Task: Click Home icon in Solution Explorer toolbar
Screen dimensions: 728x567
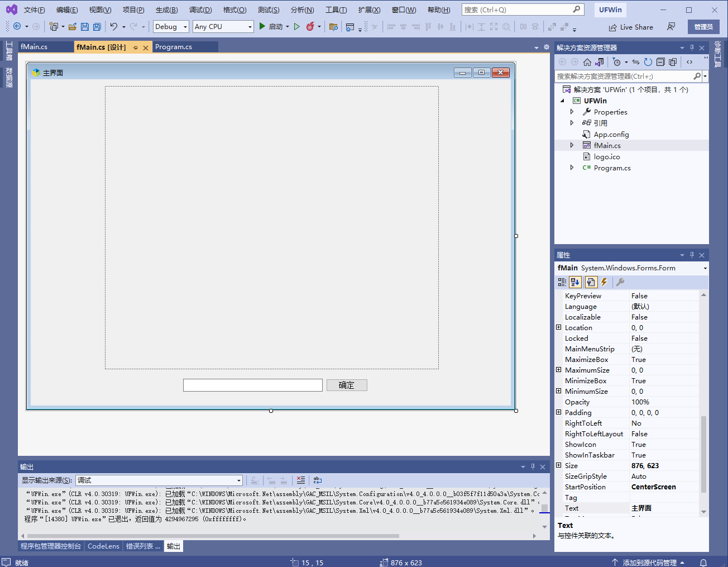Action: point(587,62)
